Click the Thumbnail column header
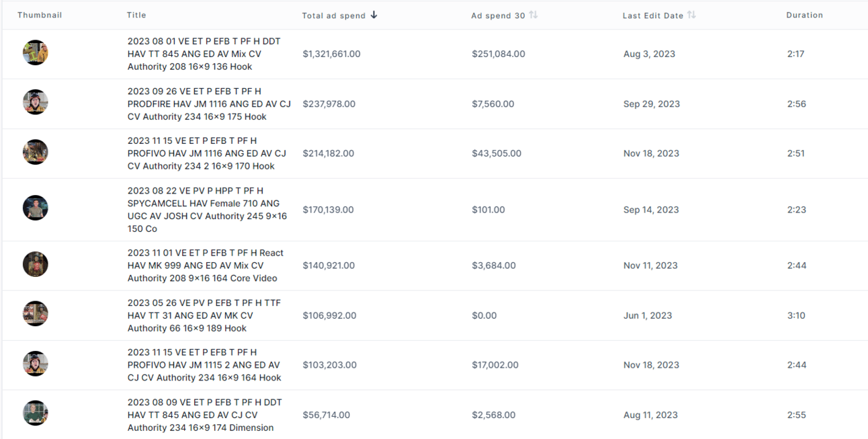 point(40,15)
